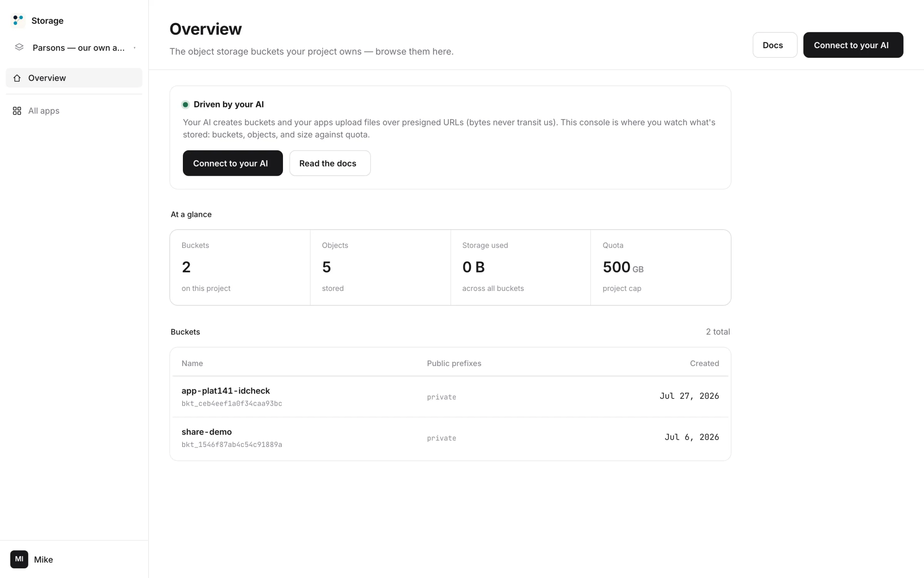924x578 pixels.
Task: Click the Storage title in the sidebar
Action: click(47, 21)
